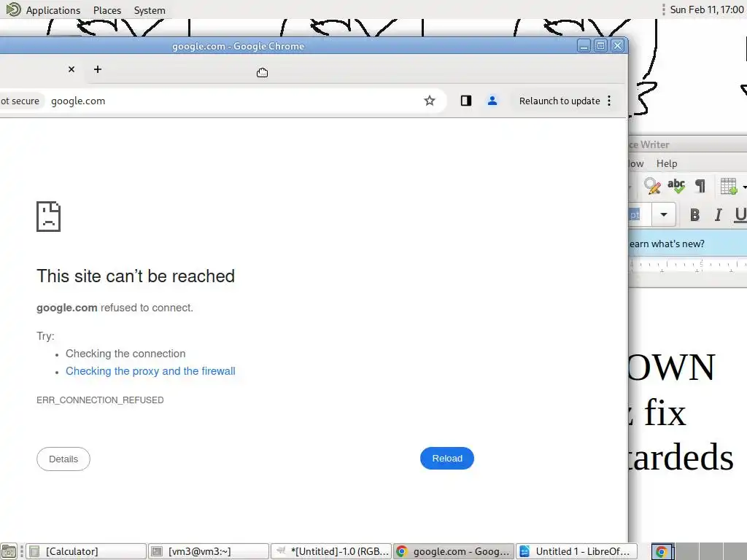Click the sad page error icon
Viewport: 747px width, 560px height.
click(49, 217)
